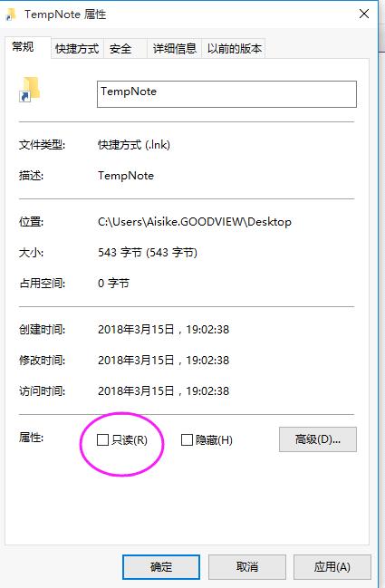Confirm with the 确定 button
This screenshot has width=385, height=588.
(x=161, y=566)
